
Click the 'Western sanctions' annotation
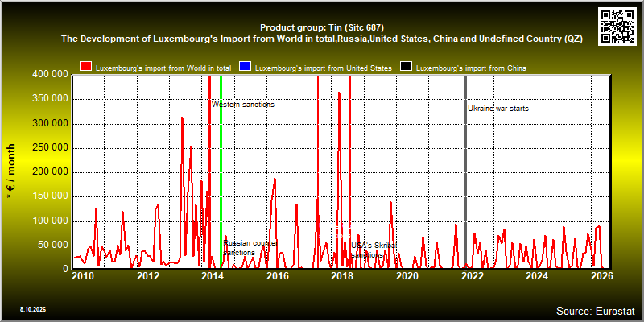point(243,105)
